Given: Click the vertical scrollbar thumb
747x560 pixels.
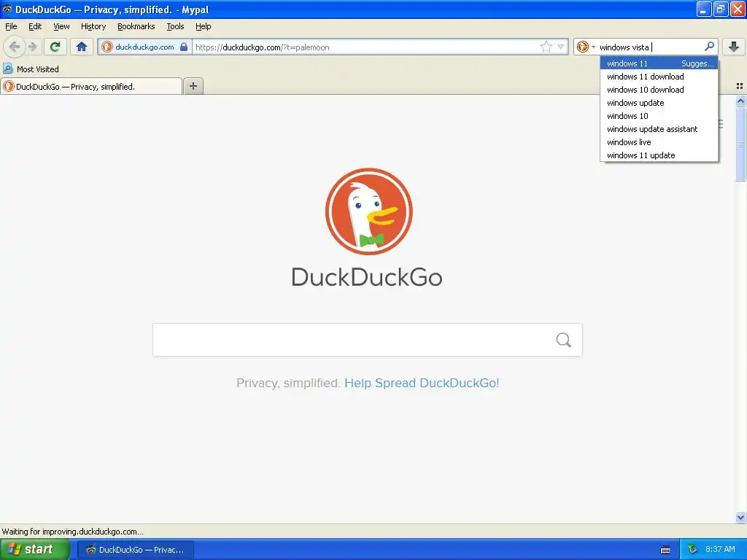Looking at the screenshot, I should coord(740,144).
